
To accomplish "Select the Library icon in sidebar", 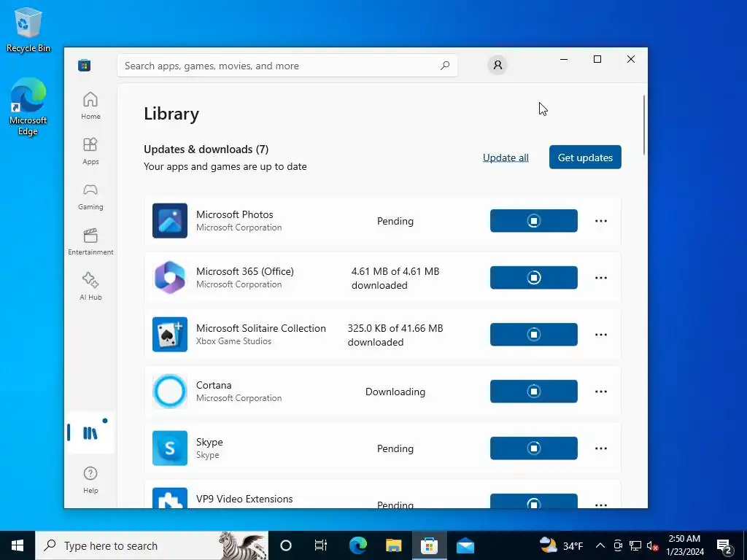I will coord(90,433).
